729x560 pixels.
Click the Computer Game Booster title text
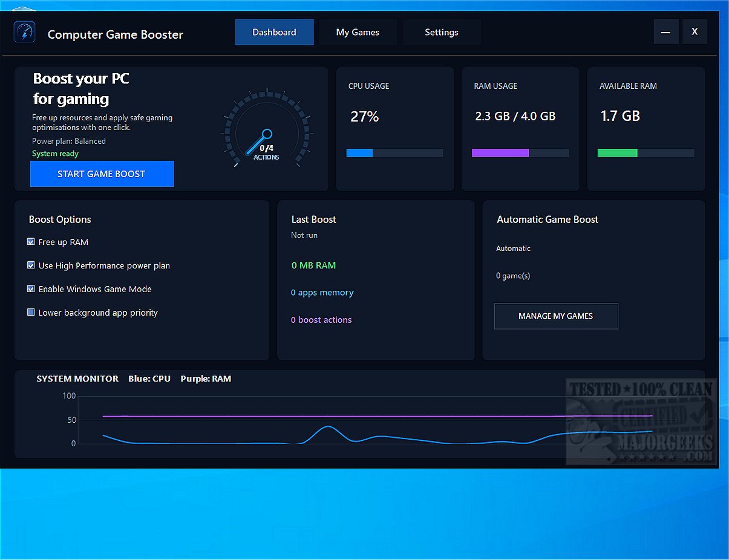116,34
